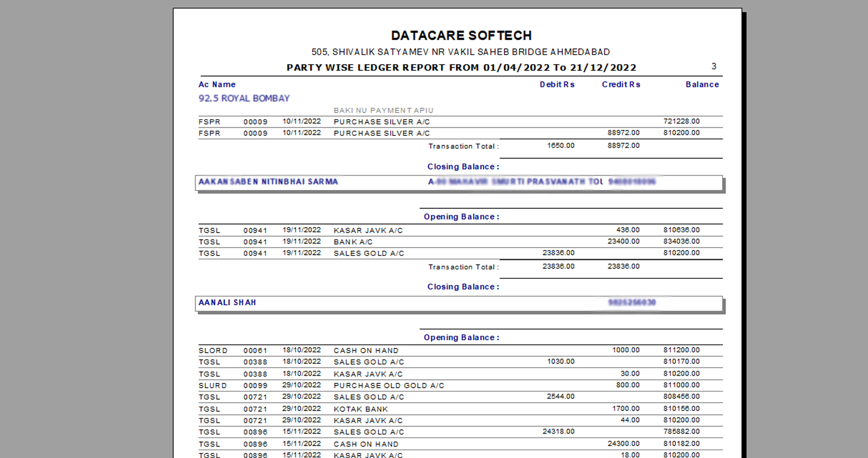The image size is (868, 458).
Task: Click Opening Balance under AAKANSABEN NITINBHAI SARMA
Action: tap(461, 217)
